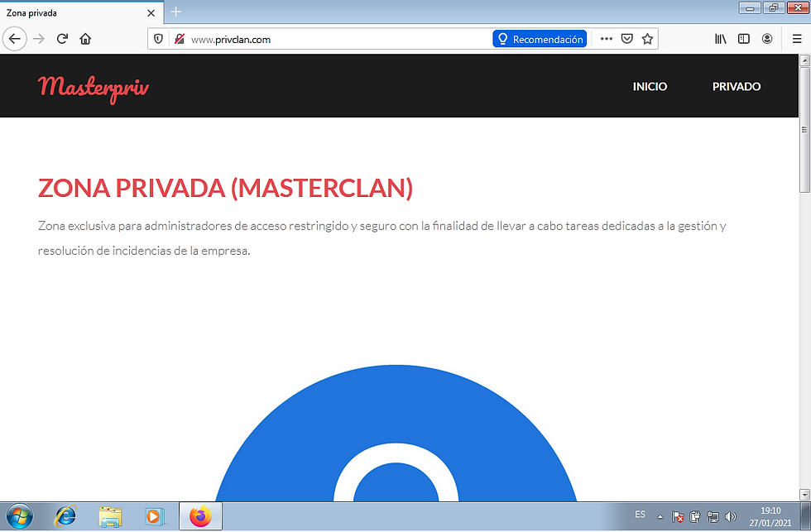Click the ZONA PRIVADA (MASTERCLAN) heading
The width and height of the screenshot is (811, 532).
pyautogui.click(x=225, y=188)
